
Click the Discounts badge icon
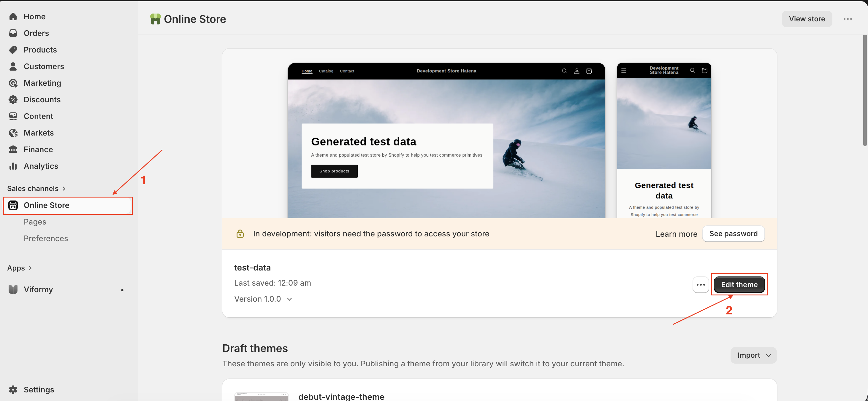[13, 100]
